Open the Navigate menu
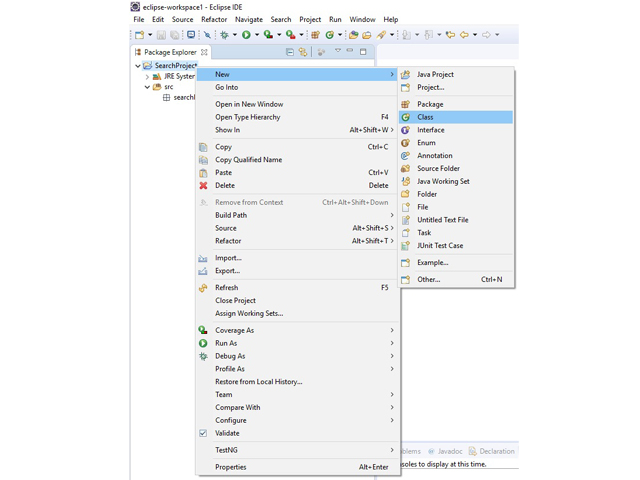The height and width of the screenshot is (480, 640). pyautogui.click(x=249, y=20)
